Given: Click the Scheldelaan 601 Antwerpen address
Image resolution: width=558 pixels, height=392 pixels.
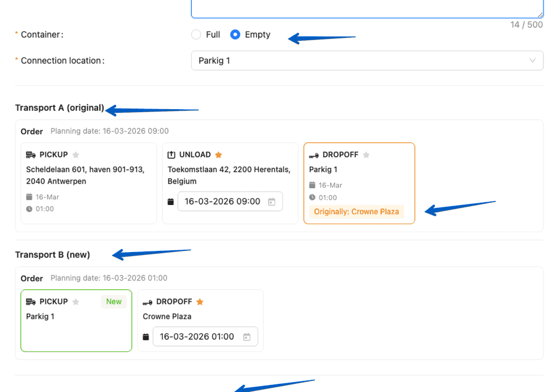Looking at the screenshot, I should tap(85, 175).
